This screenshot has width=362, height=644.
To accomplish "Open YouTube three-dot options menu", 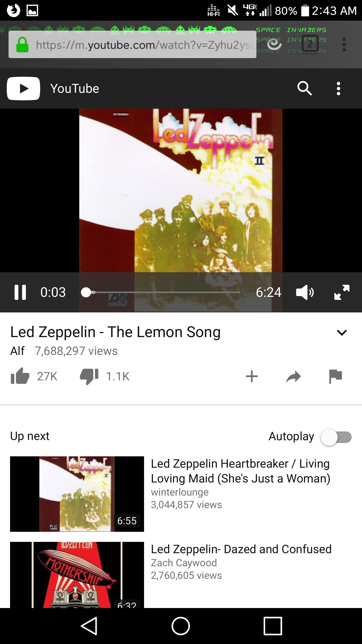I will (x=339, y=89).
